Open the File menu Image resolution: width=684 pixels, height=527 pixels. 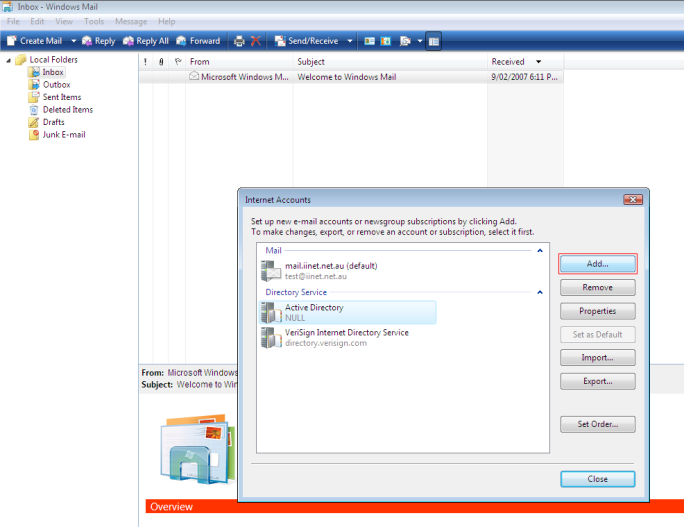[13, 21]
